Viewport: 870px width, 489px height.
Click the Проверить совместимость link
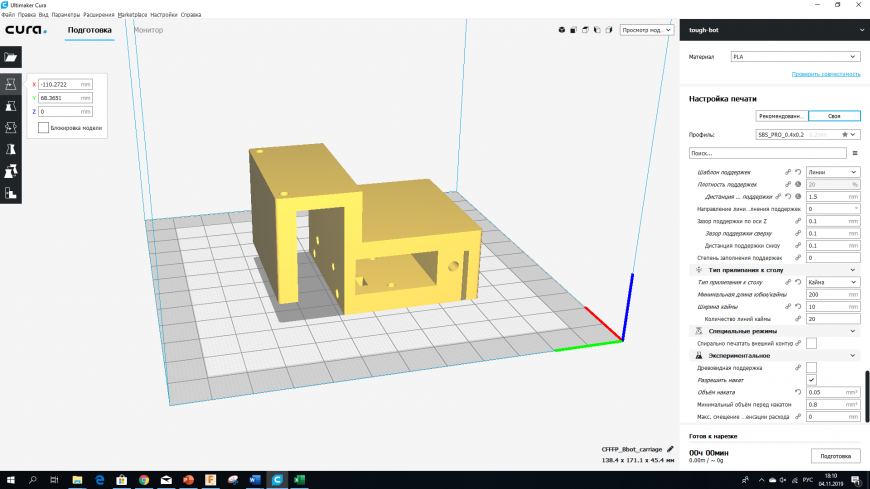click(x=826, y=74)
